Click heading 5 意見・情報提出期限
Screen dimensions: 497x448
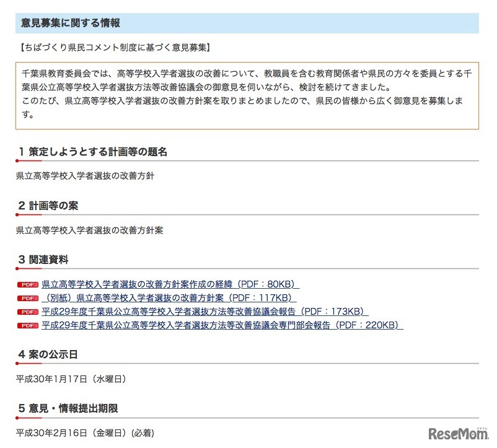click(68, 408)
